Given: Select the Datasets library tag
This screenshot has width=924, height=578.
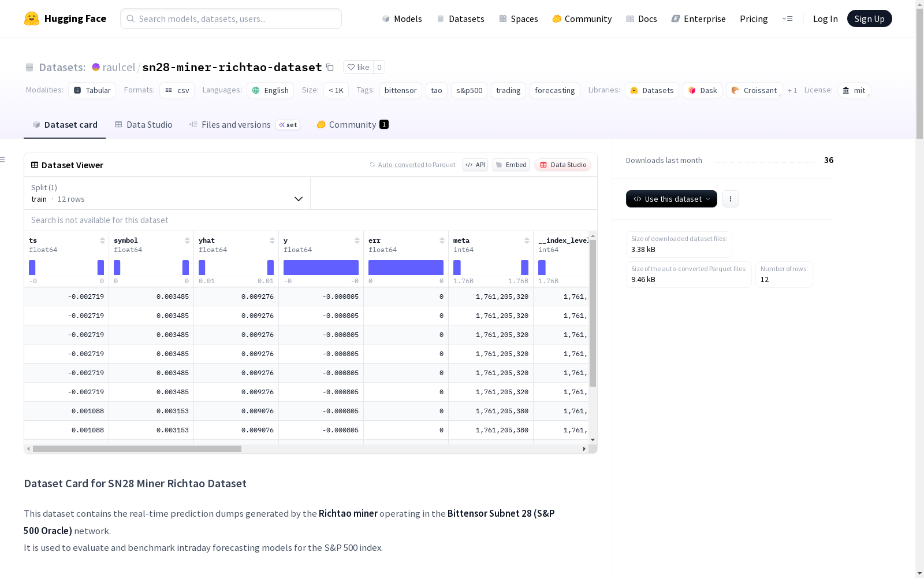Looking at the screenshot, I should point(652,90).
